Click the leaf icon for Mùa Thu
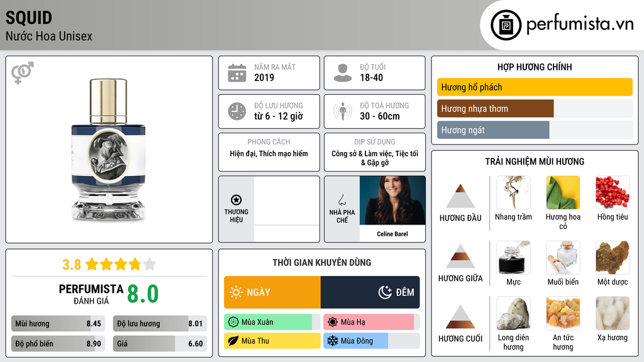This screenshot has width=644, height=362. (x=233, y=341)
